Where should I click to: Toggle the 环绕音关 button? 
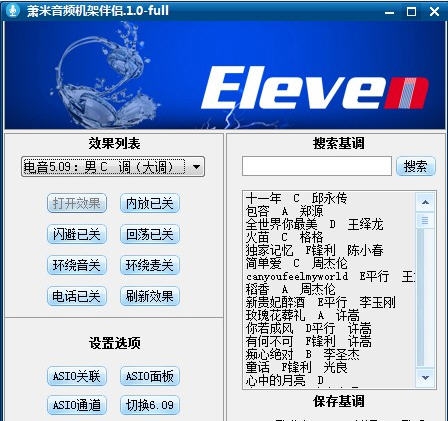[77, 265]
